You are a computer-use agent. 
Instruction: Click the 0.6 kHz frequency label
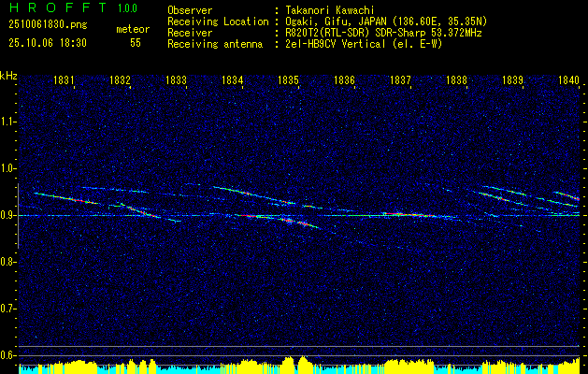pyautogui.click(x=7, y=355)
